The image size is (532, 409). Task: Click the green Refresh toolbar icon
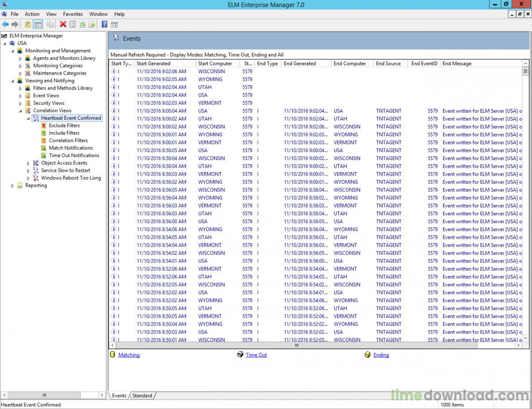82,24
